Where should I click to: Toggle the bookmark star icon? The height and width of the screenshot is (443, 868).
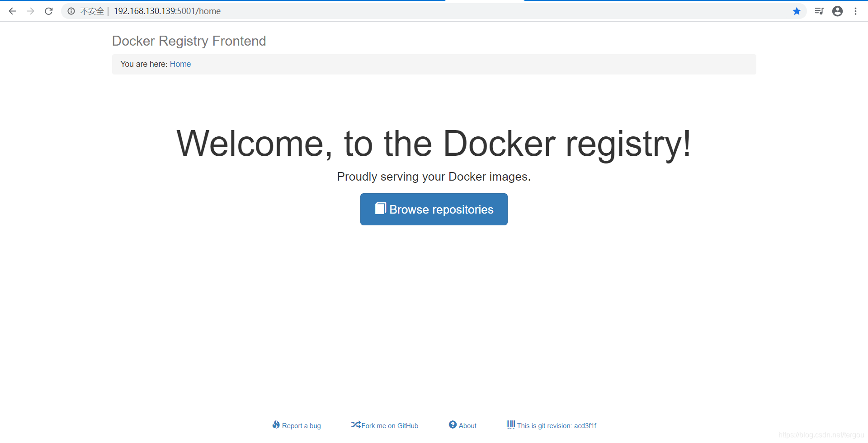click(x=797, y=11)
